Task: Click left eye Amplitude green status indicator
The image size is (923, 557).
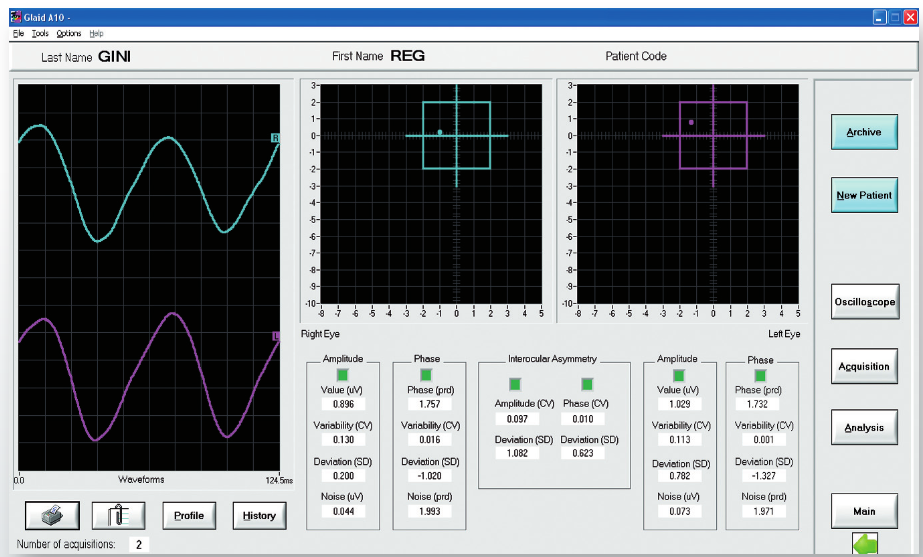Action: tap(679, 376)
